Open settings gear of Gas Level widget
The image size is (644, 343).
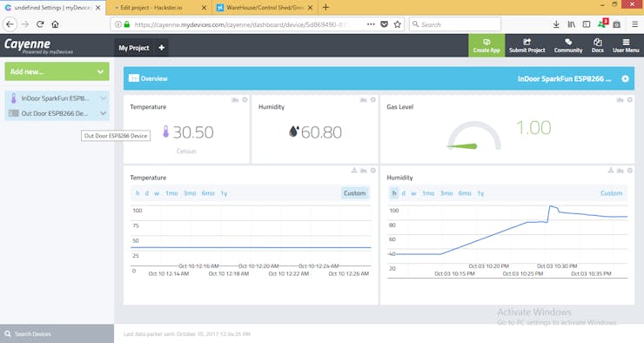tap(629, 100)
